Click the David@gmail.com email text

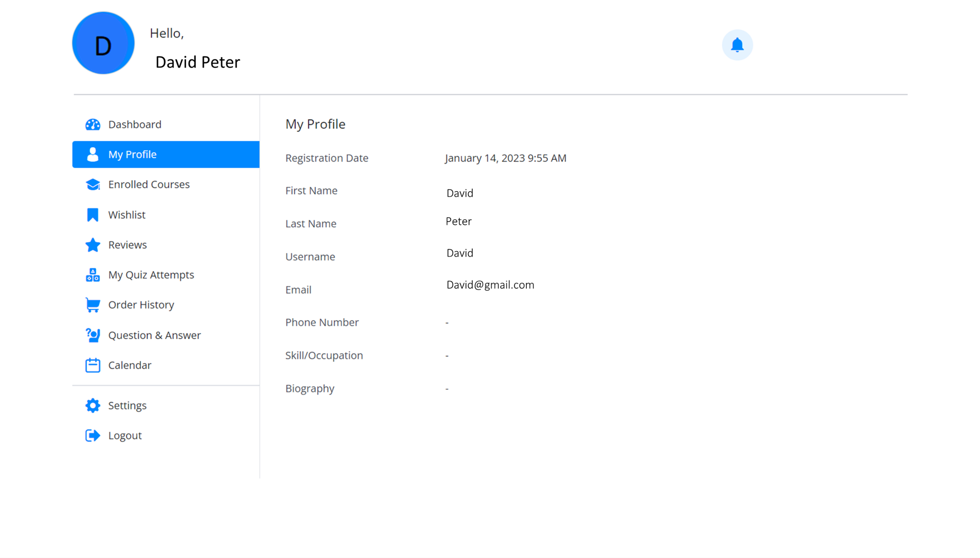click(x=490, y=285)
